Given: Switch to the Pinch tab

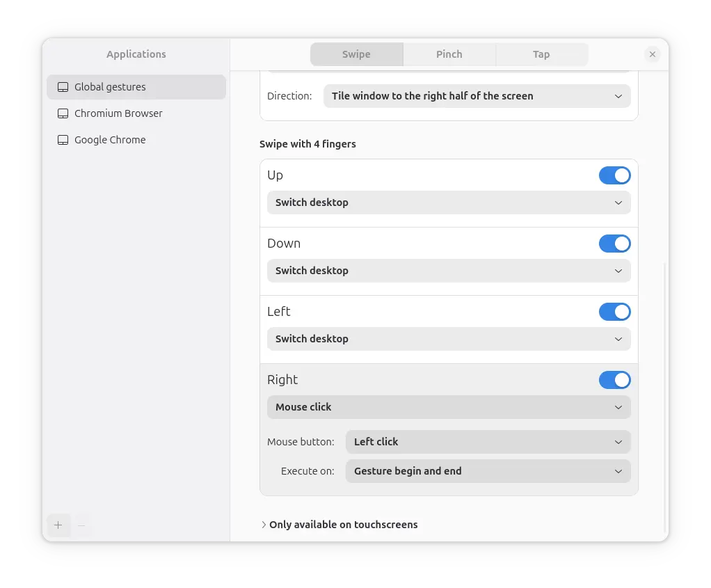Looking at the screenshot, I should pyautogui.click(x=449, y=54).
